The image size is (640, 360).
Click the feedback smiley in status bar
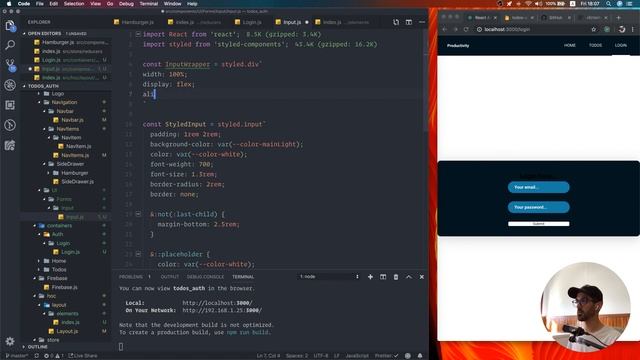[x=407, y=356]
